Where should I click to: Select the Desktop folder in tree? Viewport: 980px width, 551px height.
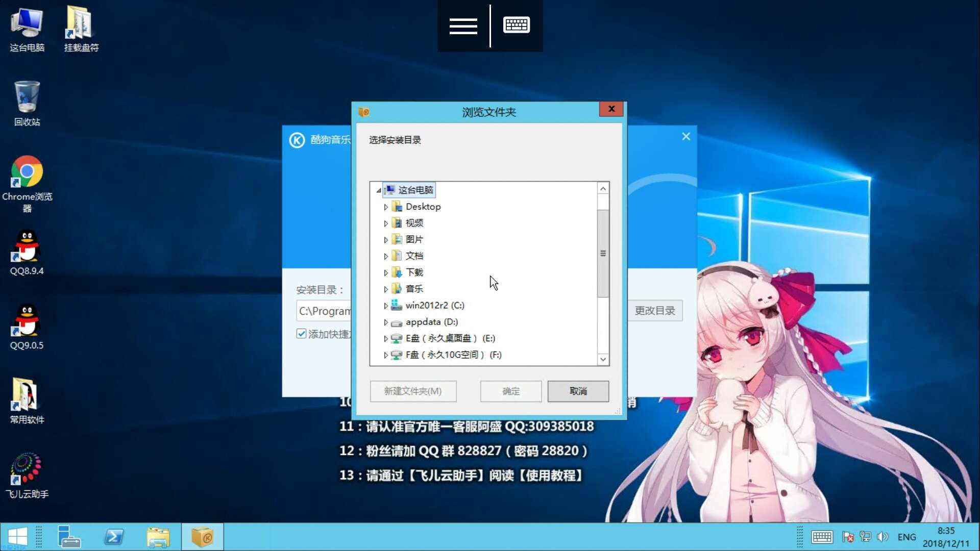pos(416,207)
